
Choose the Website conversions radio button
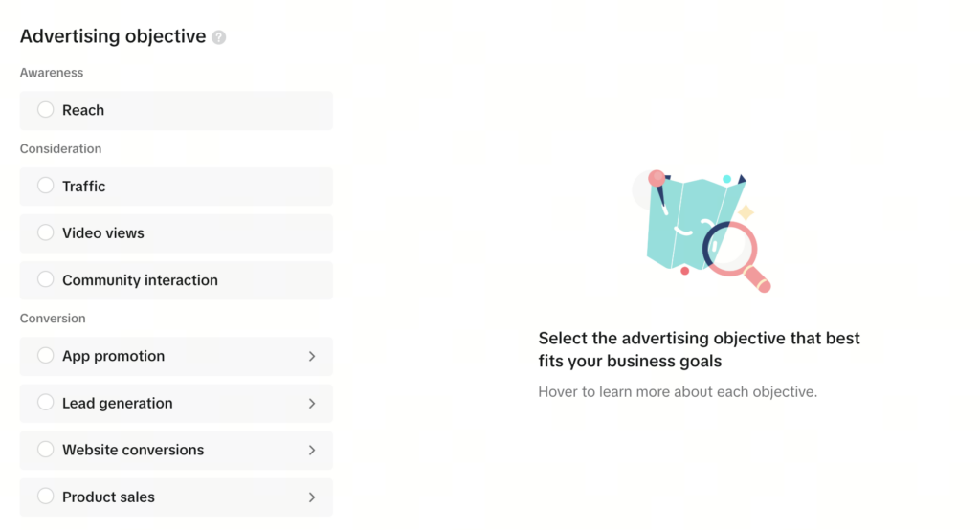(46, 450)
